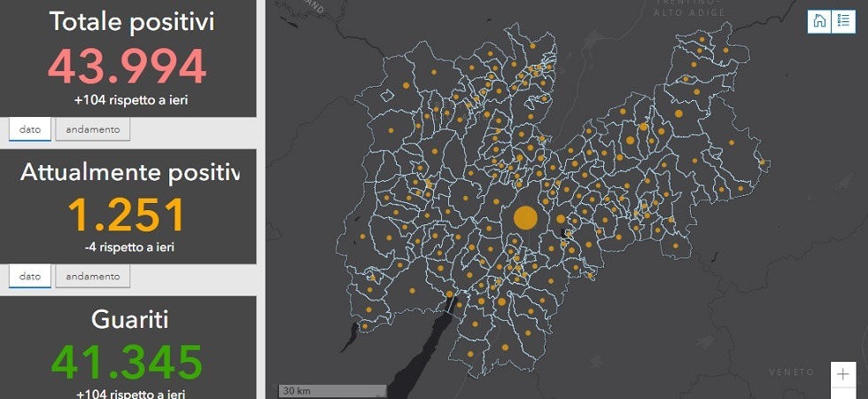Click the 'VENETO' map label

point(792,372)
